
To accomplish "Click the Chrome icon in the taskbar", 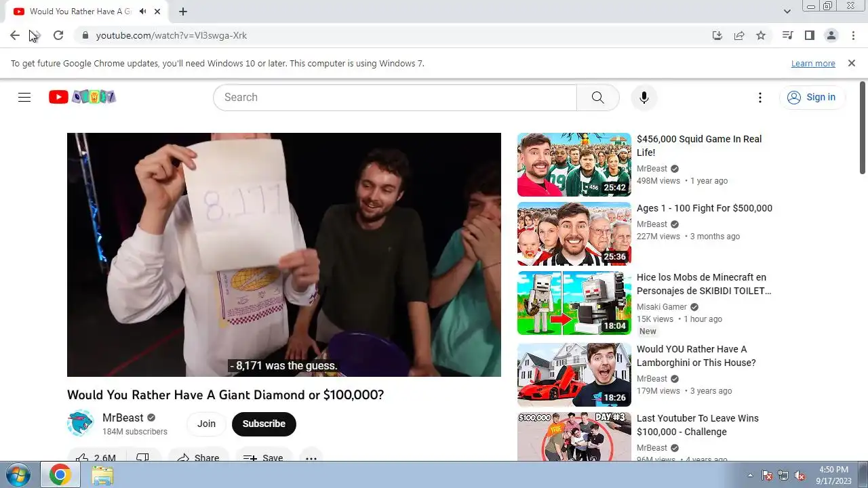I will point(60,475).
